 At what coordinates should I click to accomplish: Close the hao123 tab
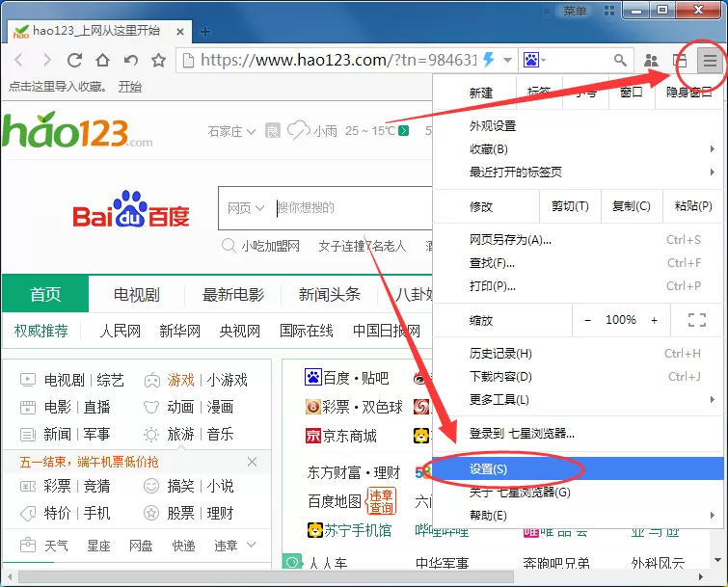[180, 32]
